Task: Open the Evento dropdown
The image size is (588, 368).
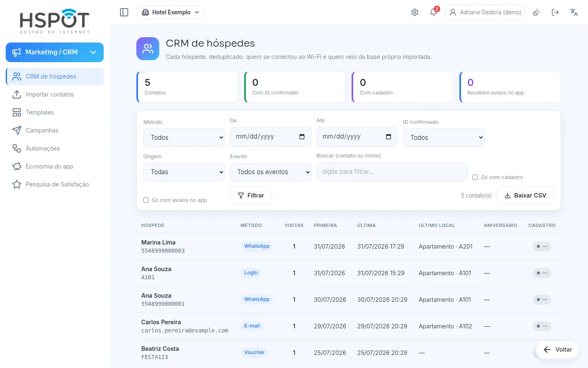Action: point(271,172)
